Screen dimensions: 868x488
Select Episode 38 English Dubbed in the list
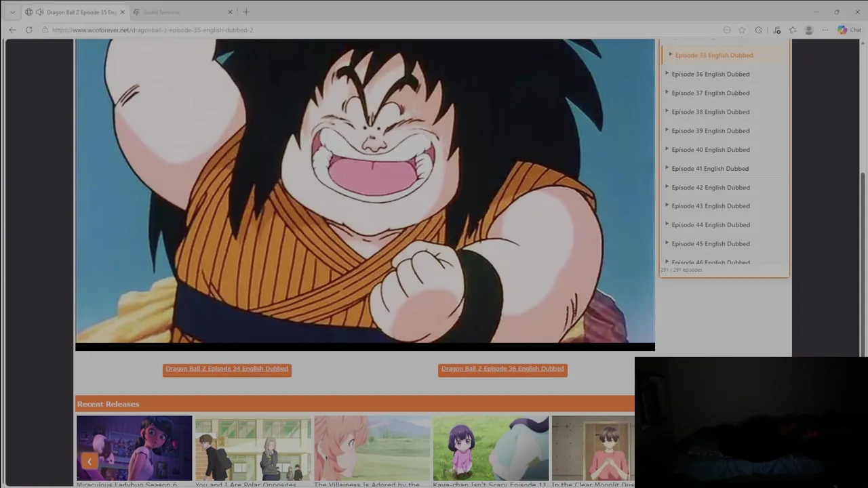tap(711, 112)
